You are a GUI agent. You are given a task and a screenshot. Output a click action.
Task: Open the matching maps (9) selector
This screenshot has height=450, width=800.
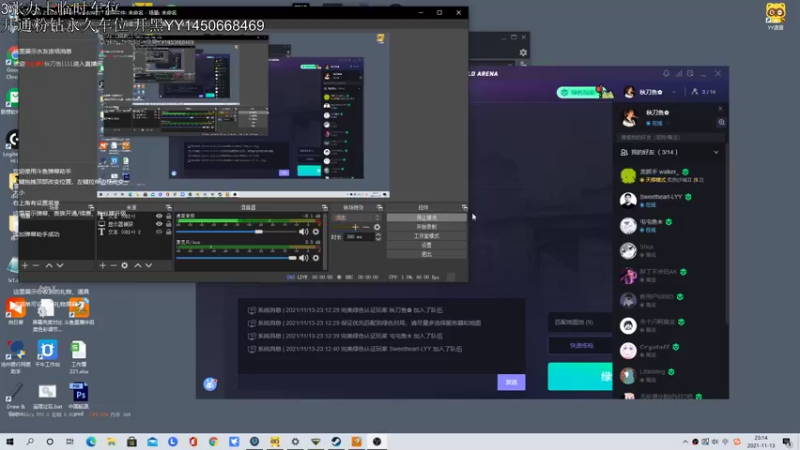click(581, 322)
